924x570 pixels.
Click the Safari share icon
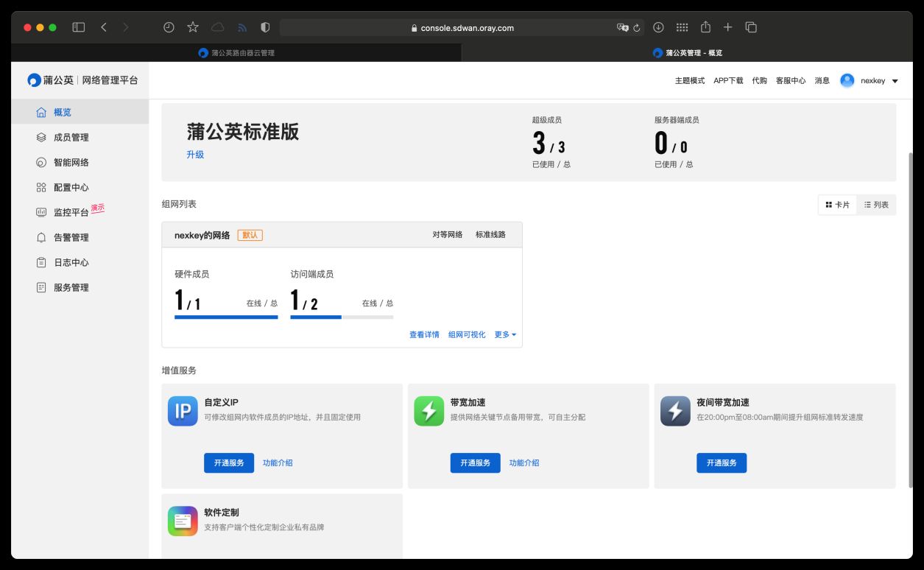(x=705, y=27)
